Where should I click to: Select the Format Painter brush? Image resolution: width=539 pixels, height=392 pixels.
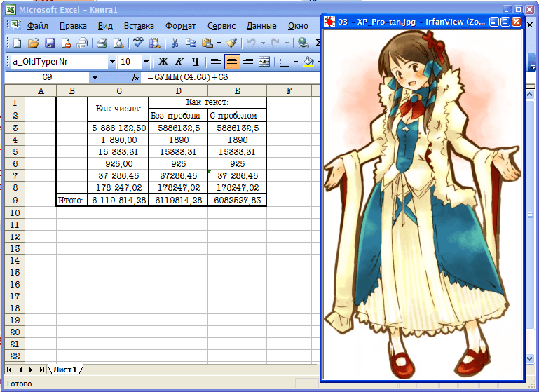coord(232,43)
